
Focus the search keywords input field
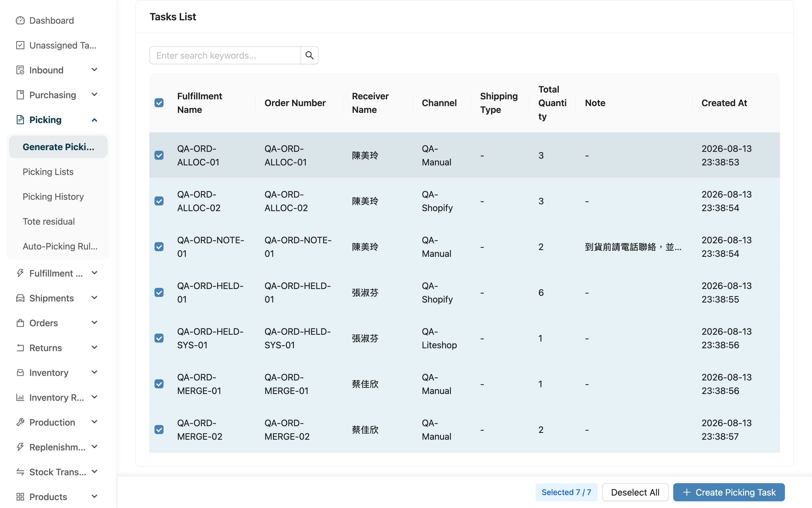click(x=225, y=55)
